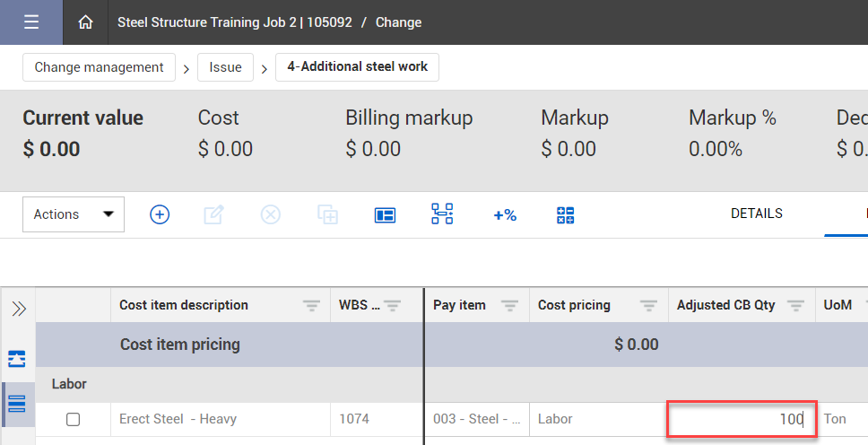The width and height of the screenshot is (868, 445).
Task: Switch to the DETAILS tab
Action: point(756,214)
